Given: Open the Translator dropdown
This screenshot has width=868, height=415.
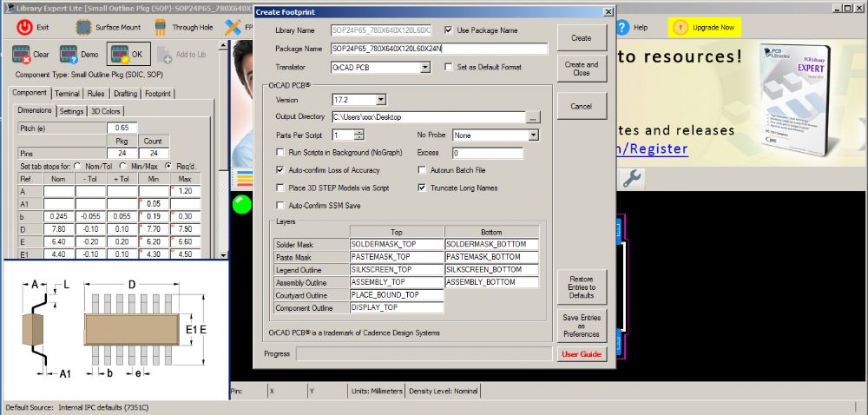Looking at the screenshot, I should [425, 68].
